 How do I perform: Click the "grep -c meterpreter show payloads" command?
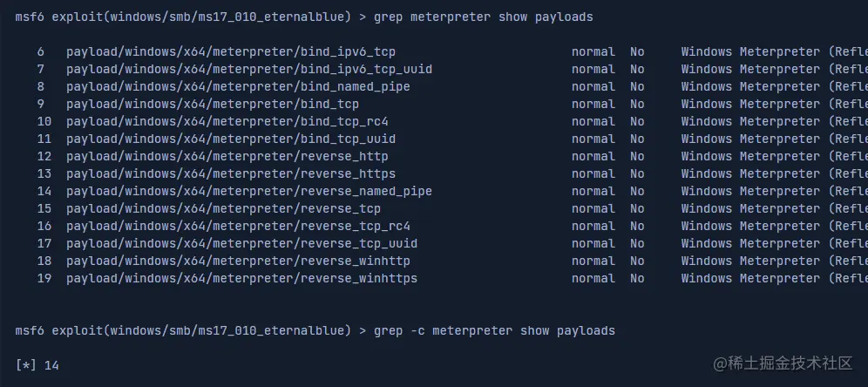pyautogui.click(x=494, y=330)
